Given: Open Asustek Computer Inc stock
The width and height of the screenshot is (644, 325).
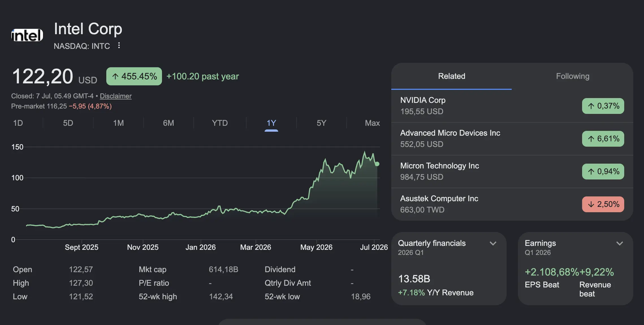Looking at the screenshot, I should [x=512, y=204].
